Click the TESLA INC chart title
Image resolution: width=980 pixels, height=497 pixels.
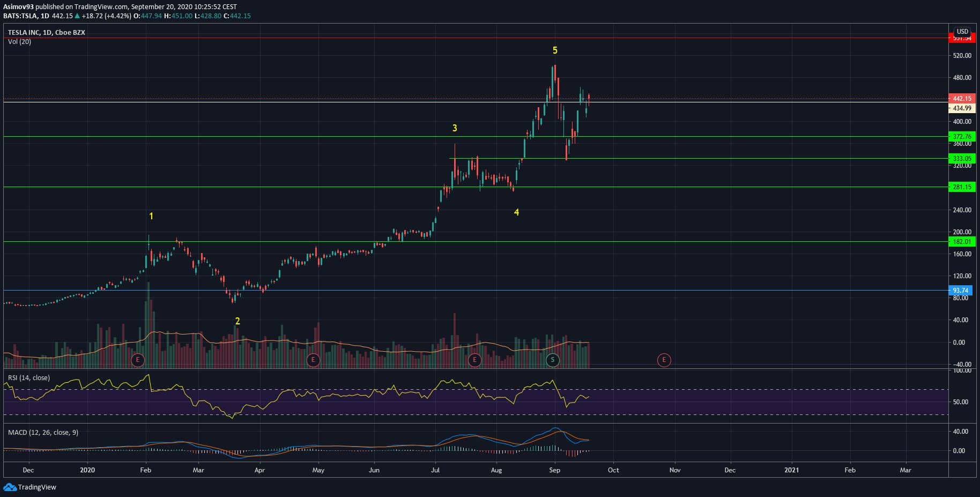[x=46, y=33]
